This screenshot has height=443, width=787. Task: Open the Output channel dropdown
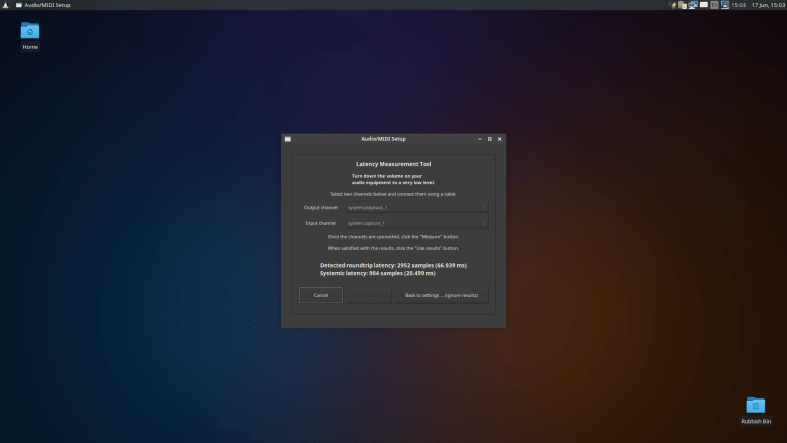click(x=417, y=208)
